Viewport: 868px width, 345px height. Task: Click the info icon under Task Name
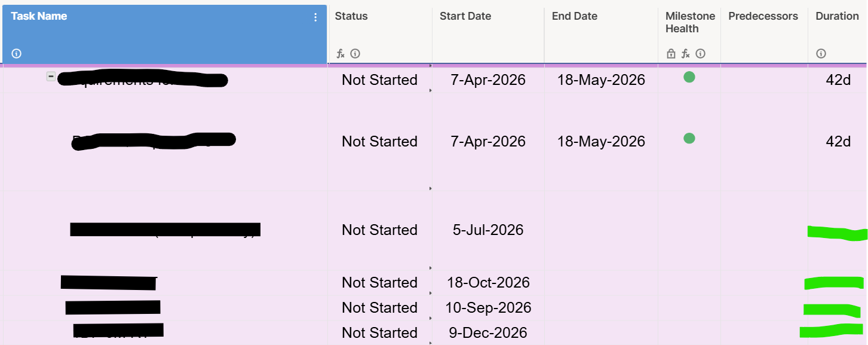pyautogui.click(x=17, y=54)
